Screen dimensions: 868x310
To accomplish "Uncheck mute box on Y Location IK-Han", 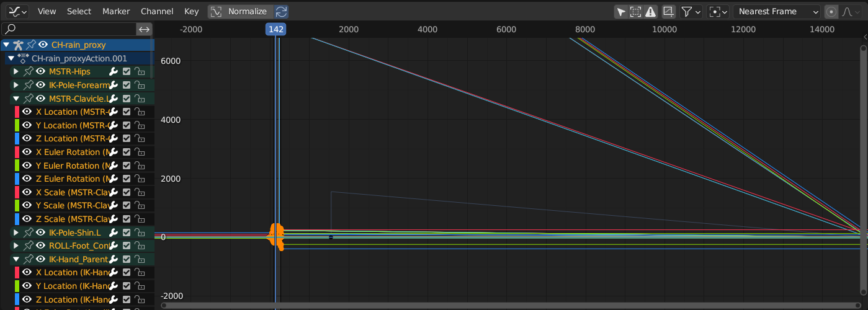I will 127,286.
